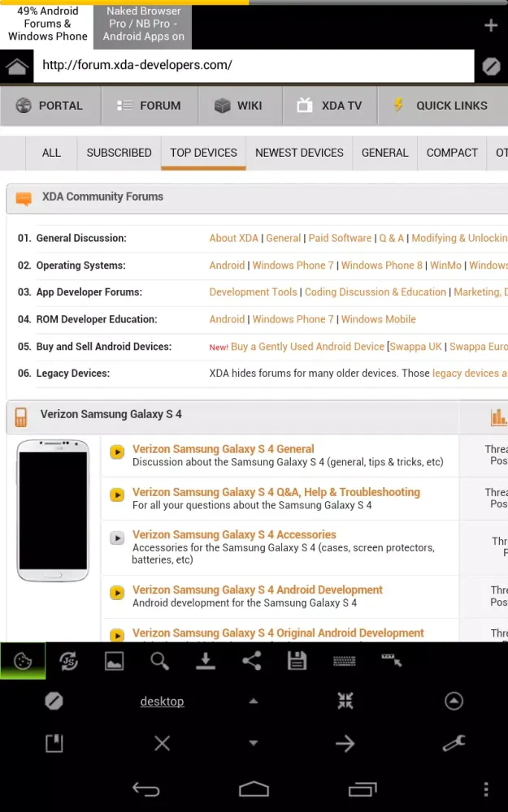Open the Swappa UK link
508x812 pixels.
point(416,347)
